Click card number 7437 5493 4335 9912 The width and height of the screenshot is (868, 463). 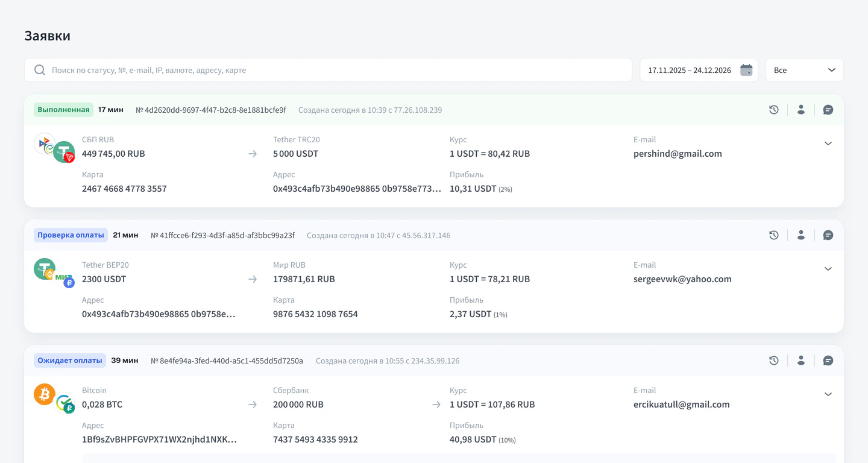pyautogui.click(x=315, y=439)
